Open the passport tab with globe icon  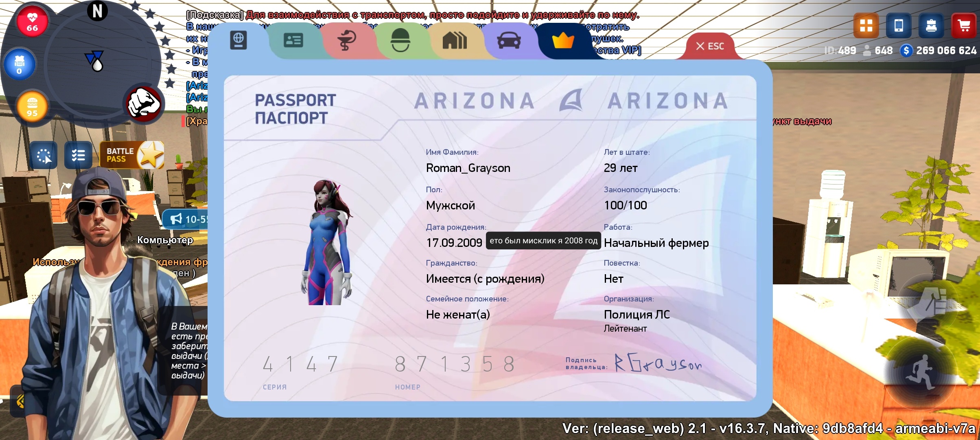[238, 41]
